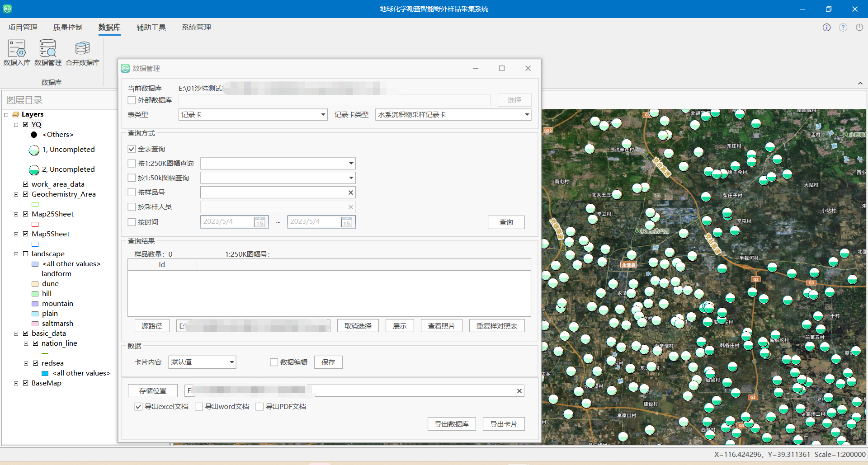Screen dimensions: 868x465
Task: Open the start date calendar picker
Action: point(259,222)
